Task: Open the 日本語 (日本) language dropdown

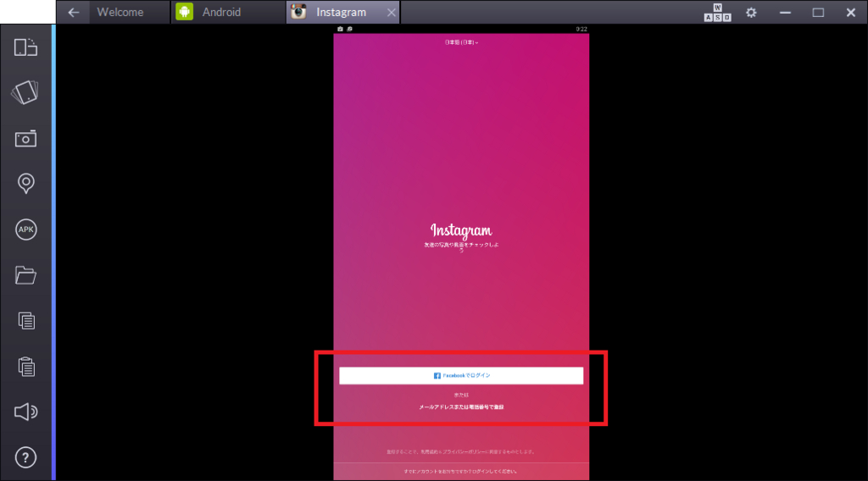Action: tap(461, 42)
